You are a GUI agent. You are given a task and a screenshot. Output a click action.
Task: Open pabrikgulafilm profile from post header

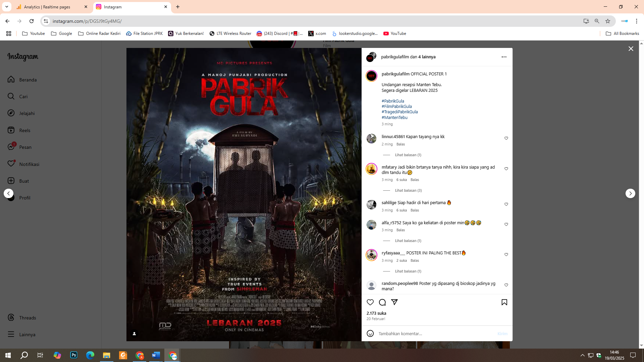(395, 57)
